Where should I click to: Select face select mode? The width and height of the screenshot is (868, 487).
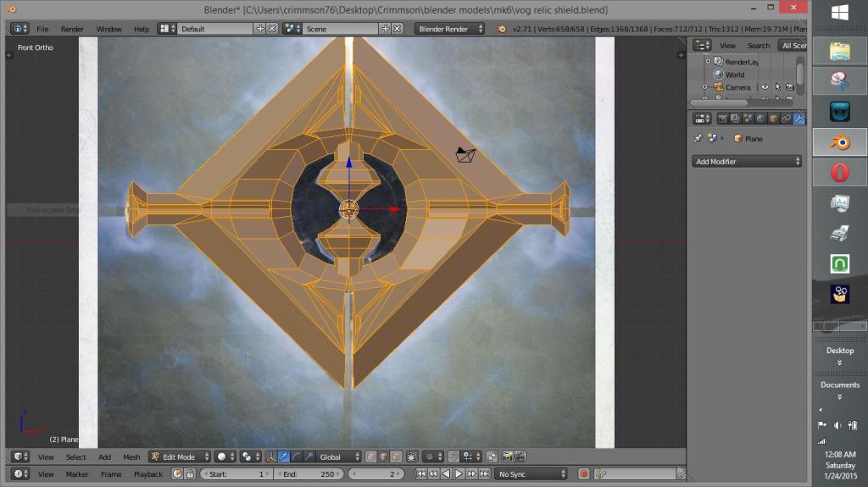point(396,457)
